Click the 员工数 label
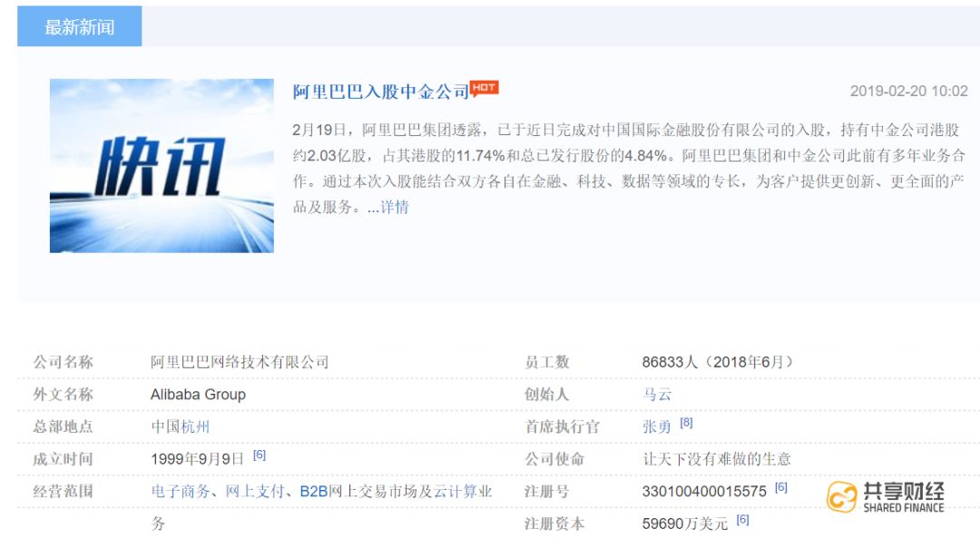This screenshot has width=980, height=538. coord(547,362)
